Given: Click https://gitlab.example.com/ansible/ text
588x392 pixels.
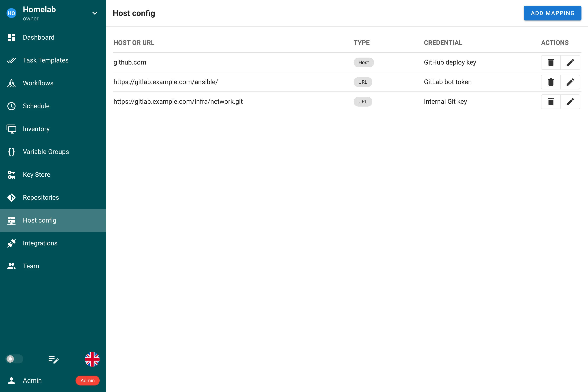Looking at the screenshot, I should [166, 82].
